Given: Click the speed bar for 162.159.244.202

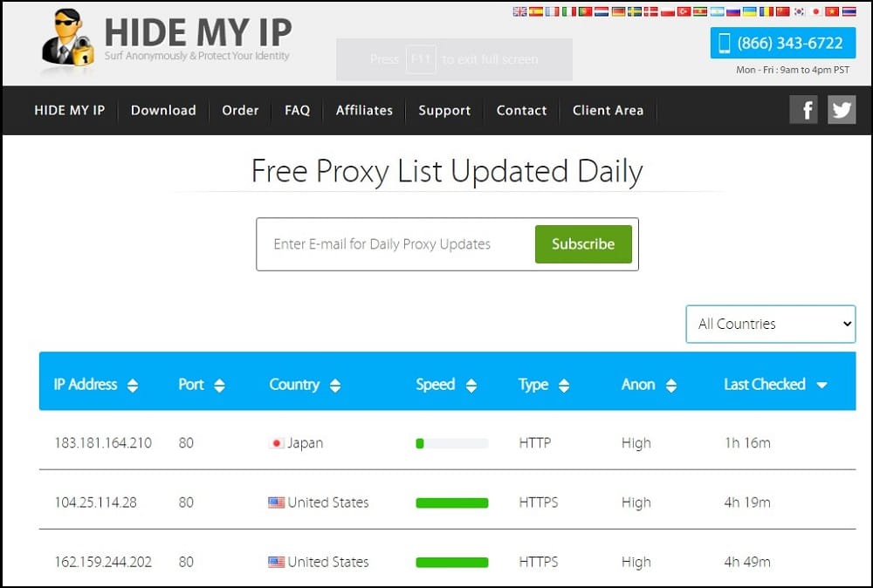Looking at the screenshot, I should point(452,563).
